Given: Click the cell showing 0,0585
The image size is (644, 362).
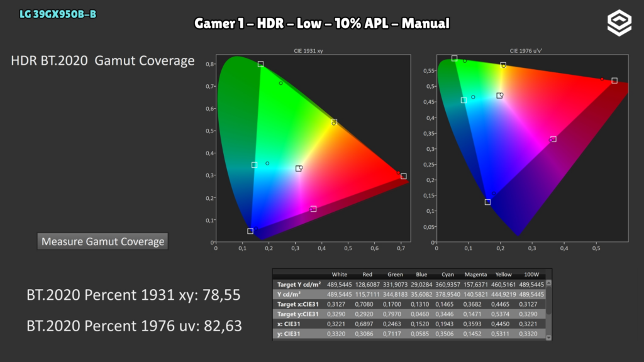Looking at the screenshot, I should pyautogui.click(x=419, y=334).
